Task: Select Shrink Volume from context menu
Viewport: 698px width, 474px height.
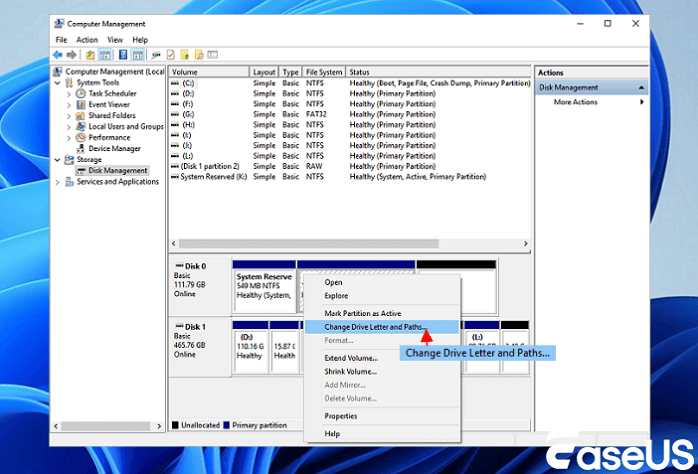Action: pyautogui.click(x=350, y=371)
